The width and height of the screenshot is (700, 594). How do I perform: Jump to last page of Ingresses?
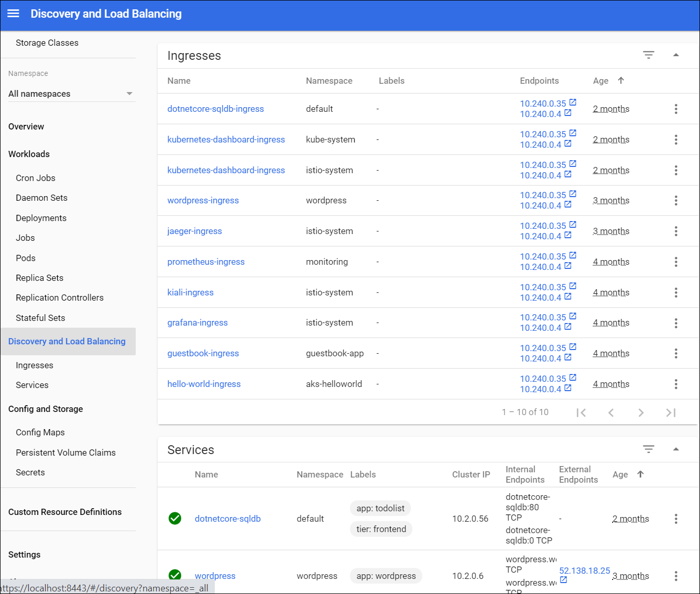click(671, 412)
